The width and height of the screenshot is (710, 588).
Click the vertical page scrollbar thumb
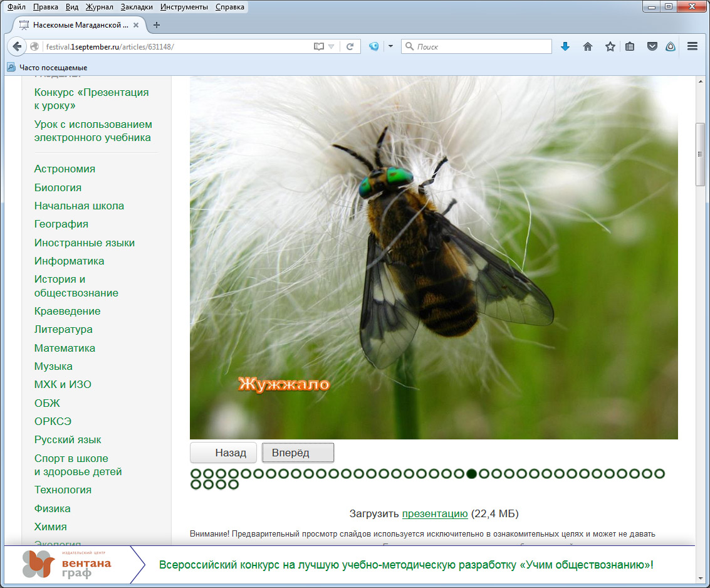700,154
